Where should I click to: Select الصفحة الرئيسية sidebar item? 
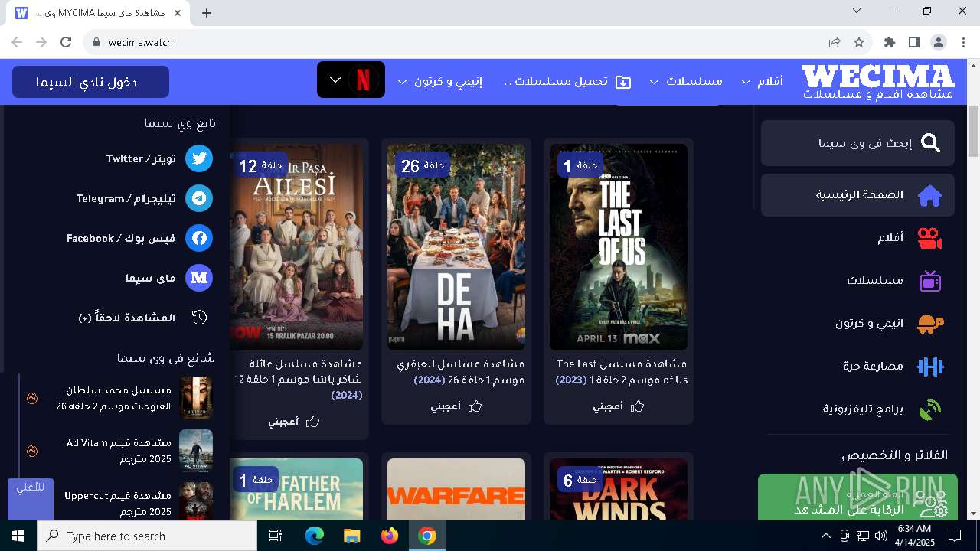pyautogui.click(x=857, y=195)
